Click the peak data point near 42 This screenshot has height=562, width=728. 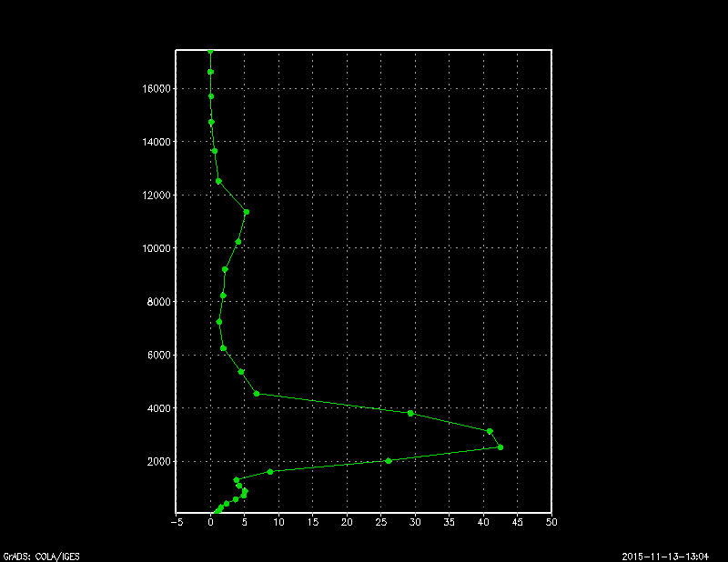coord(500,447)
